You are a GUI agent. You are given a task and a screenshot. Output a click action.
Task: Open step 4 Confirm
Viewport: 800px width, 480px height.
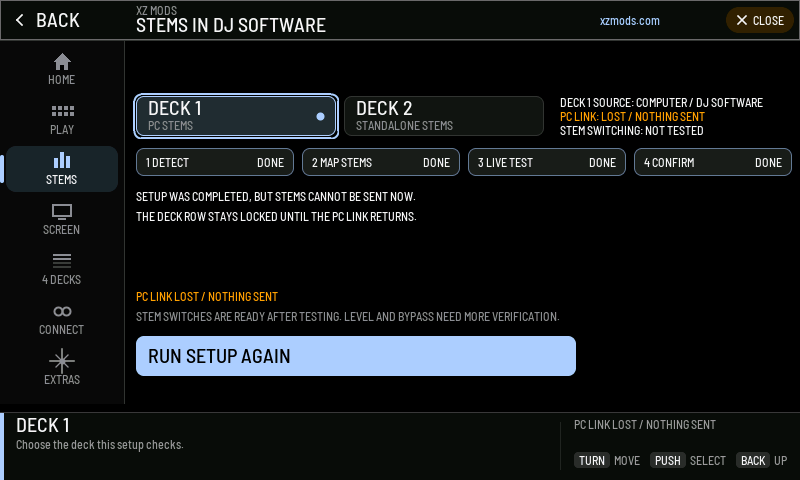coord(713,162)
